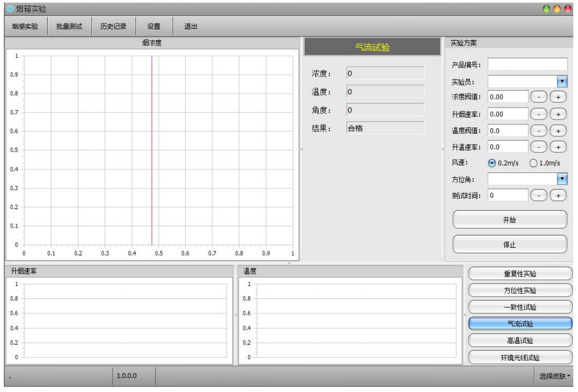Click the plus button beside 浓度阈值

click(557, 97)
